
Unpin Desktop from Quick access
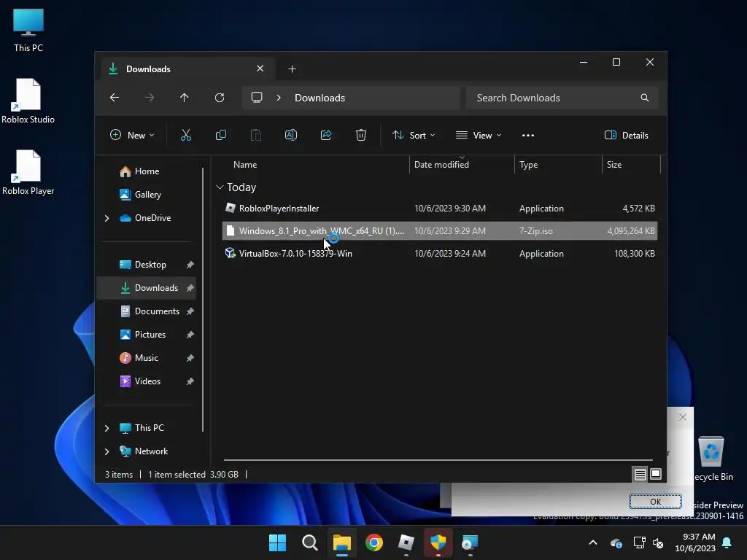(190, 265)
